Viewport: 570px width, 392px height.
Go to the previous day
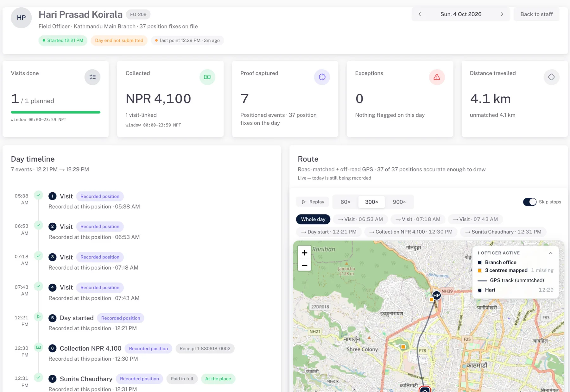click(420, 14)
